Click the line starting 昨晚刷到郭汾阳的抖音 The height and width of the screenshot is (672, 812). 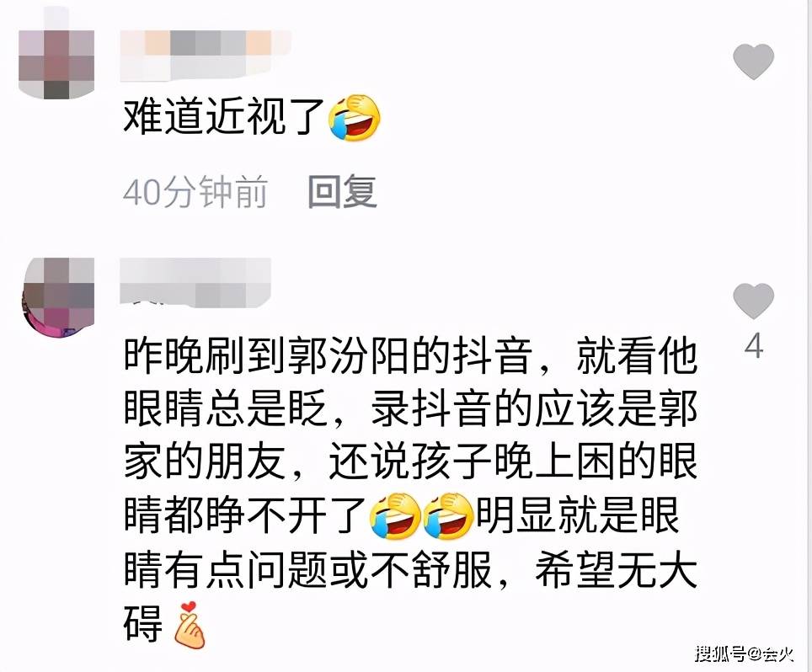click(410, 357)
